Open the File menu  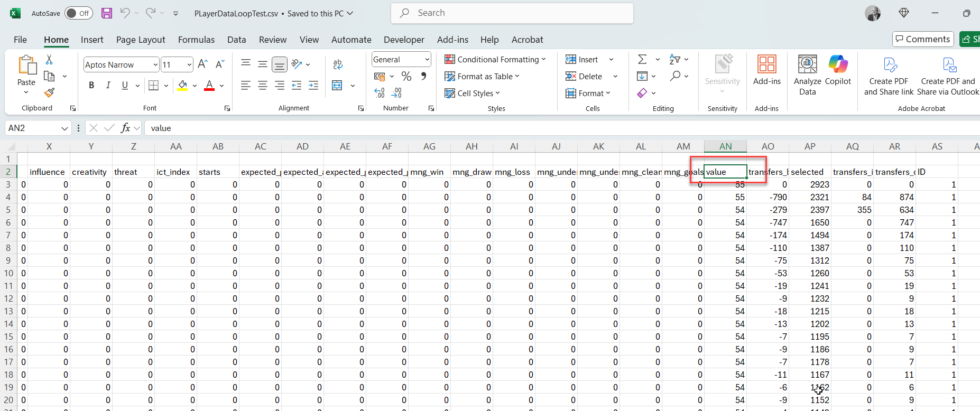click(20, 39)
